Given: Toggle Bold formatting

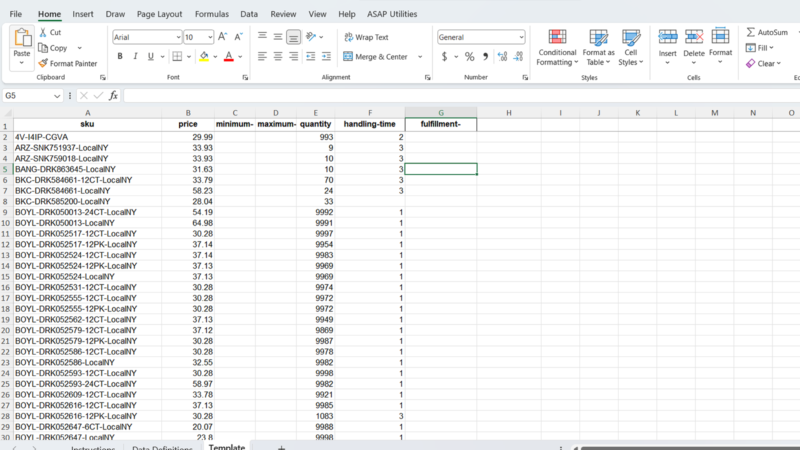Looking at the screenshot, I should [120, 57].
